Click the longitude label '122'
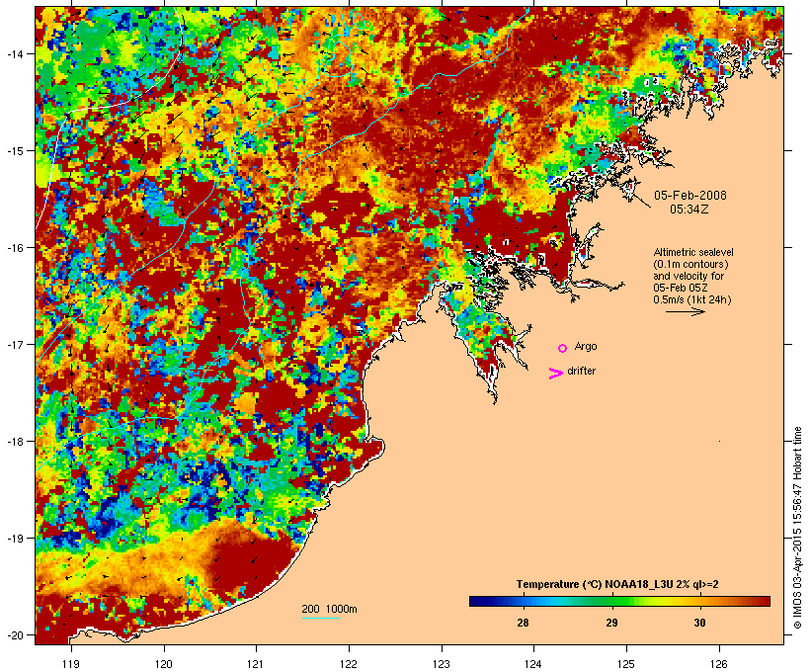This screenshot has height=672, width=810. tap(349, 664)
